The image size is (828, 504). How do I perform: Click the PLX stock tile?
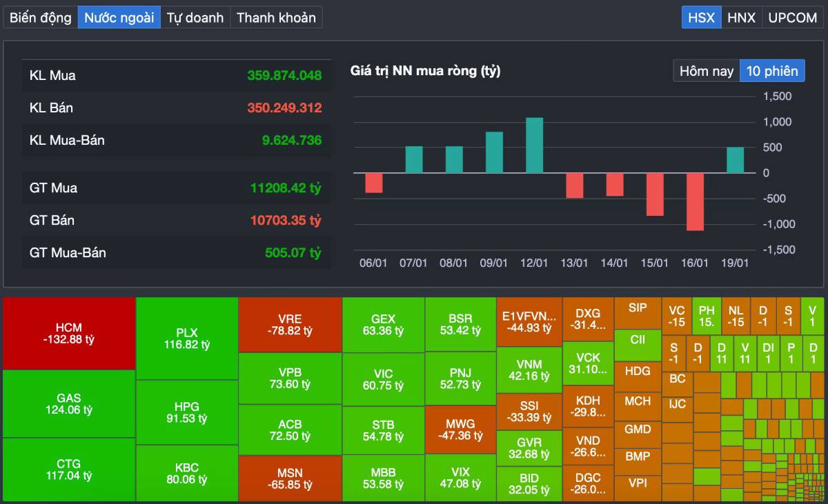[187, 338]
